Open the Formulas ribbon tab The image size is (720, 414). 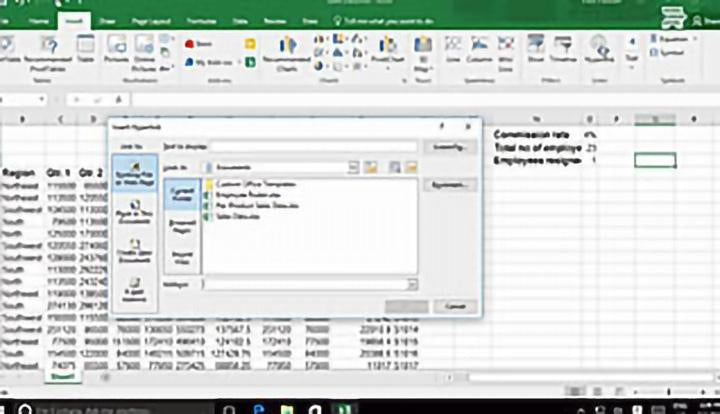pyautogui.click(x=202, y=21)
